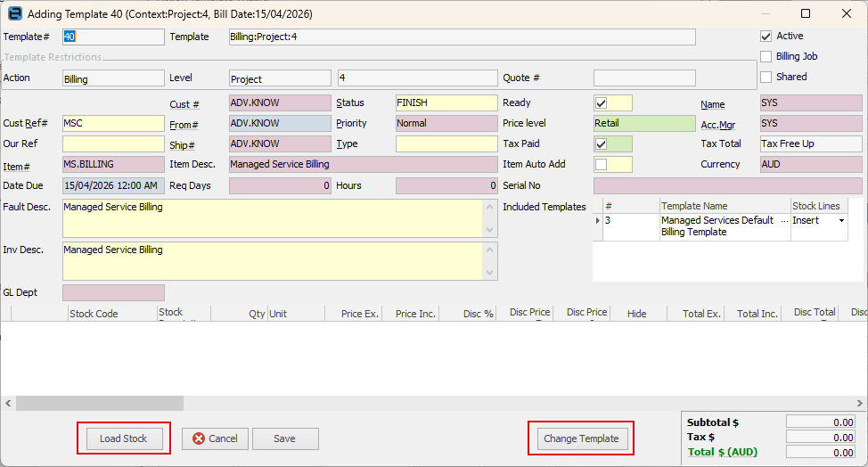The width and height of the screenshot is (868, 467).
Task: Click the Template field Billing:Project:4
Action: click(463, 37)
